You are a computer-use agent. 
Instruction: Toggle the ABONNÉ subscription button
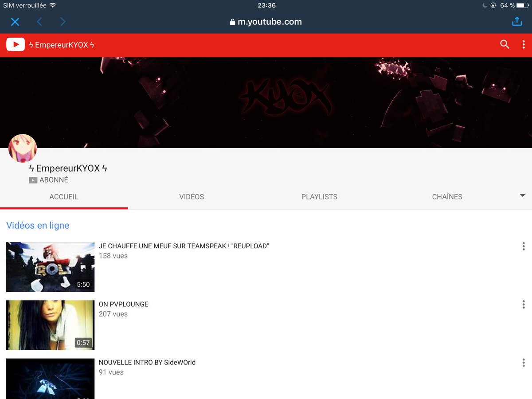click(x=49, y=180)
